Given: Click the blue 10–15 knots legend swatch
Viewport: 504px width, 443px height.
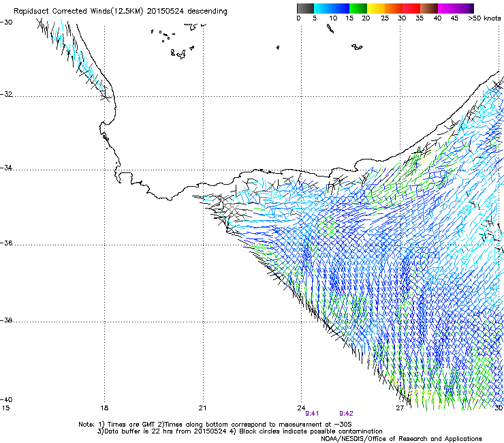Looking at the screenshot, I should 341,8.
